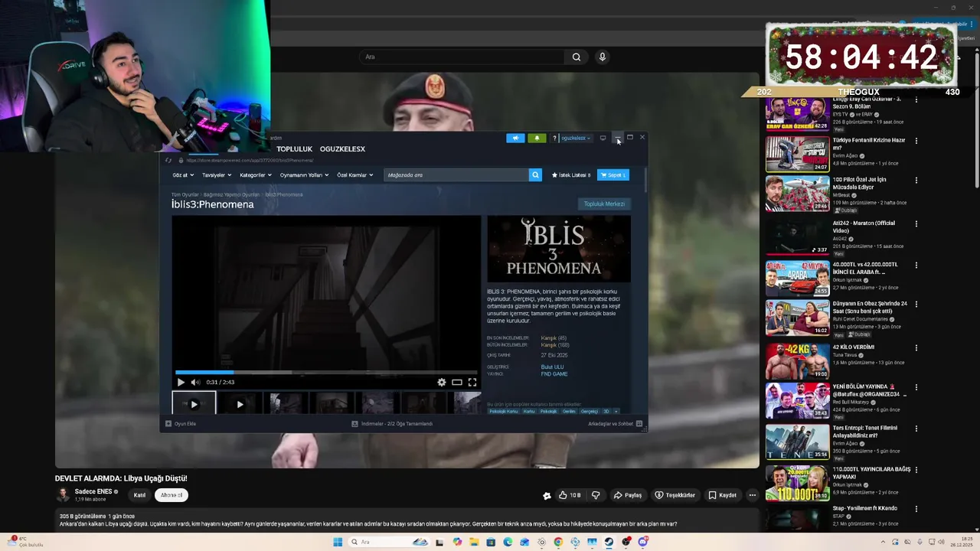Start YouTube voice search microphone
Viewport: 980px width, 551px height.
(603, 57)
